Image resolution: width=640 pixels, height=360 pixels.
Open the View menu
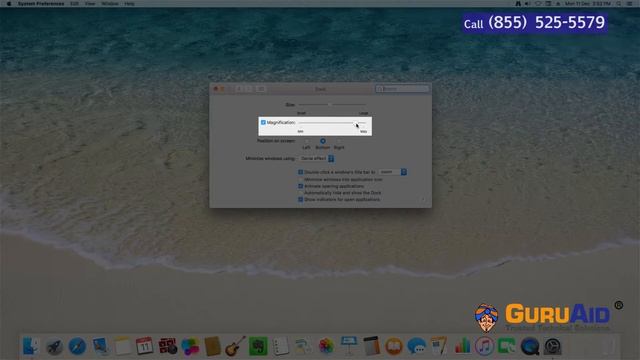pyautogui.click(x=90, y=4)
